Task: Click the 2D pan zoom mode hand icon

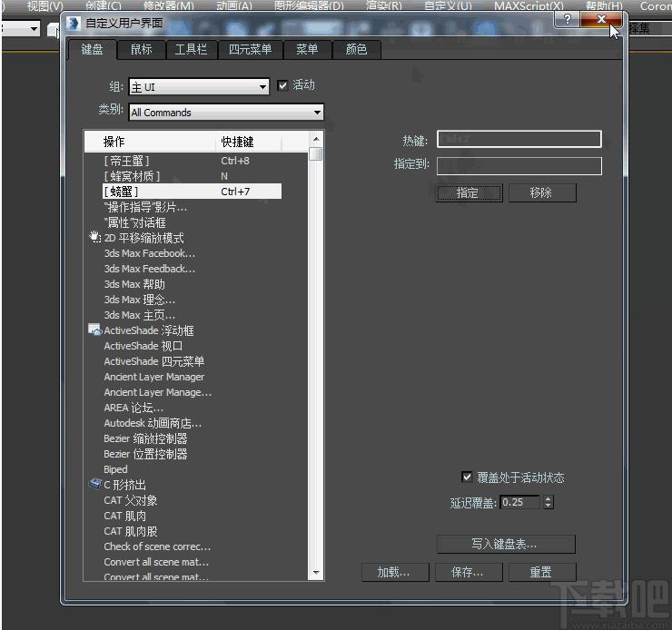Action: (x=94, y=237)
